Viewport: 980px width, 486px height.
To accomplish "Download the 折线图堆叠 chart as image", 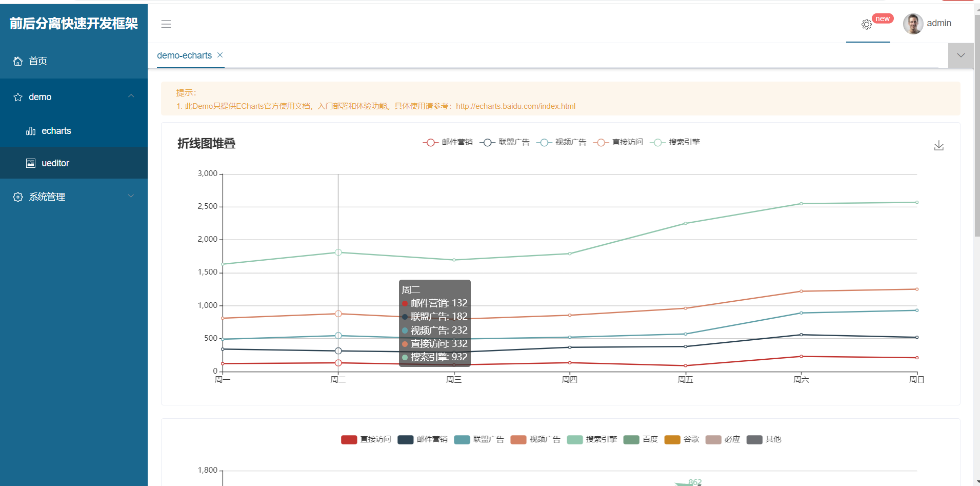I will (938, 146).
